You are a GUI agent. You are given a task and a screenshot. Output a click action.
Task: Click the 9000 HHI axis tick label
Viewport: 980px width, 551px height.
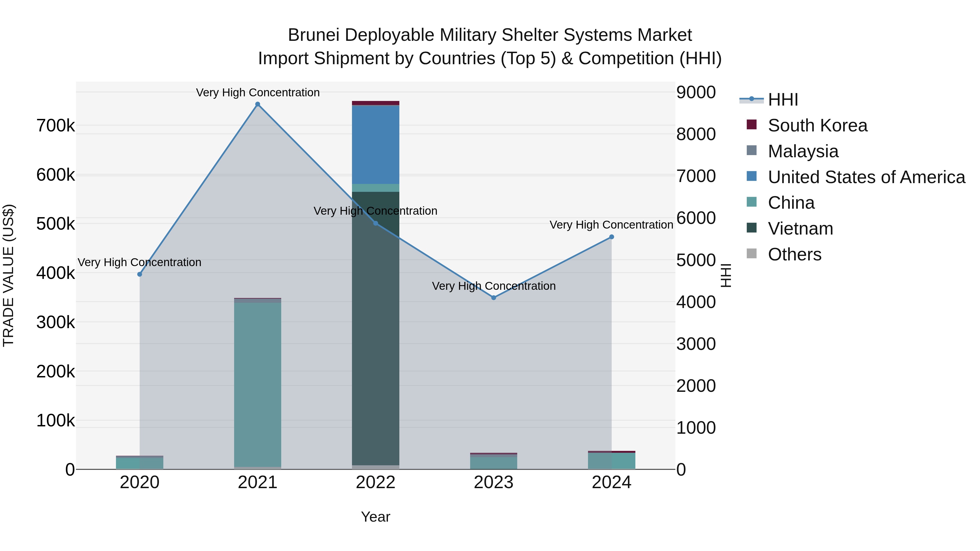696,92
